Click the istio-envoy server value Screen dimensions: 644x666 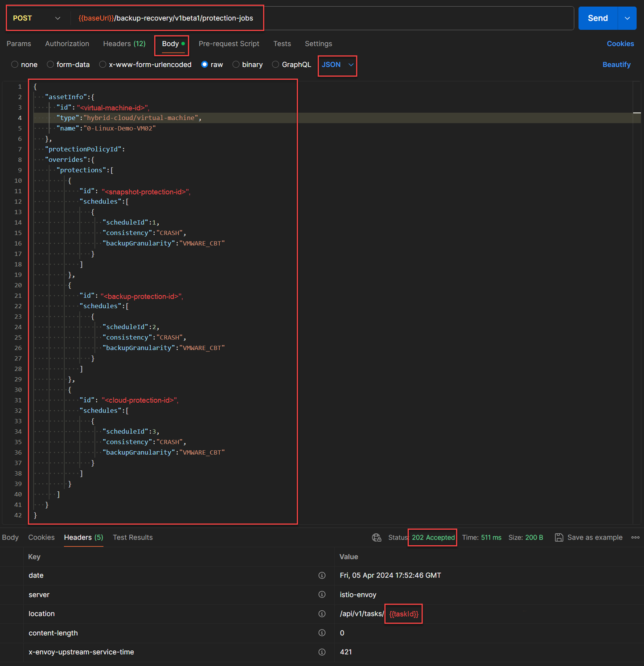[x=358, y=595]
